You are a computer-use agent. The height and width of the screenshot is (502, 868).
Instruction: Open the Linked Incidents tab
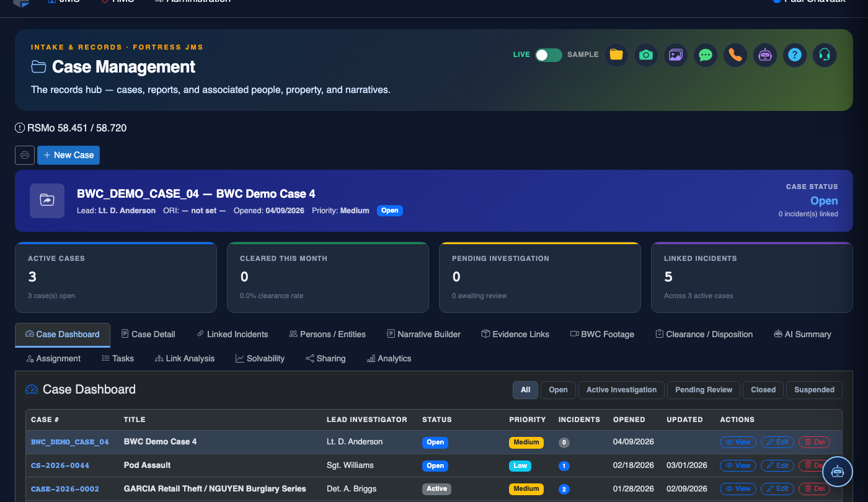pyautogui.click(x=232, y=334)
